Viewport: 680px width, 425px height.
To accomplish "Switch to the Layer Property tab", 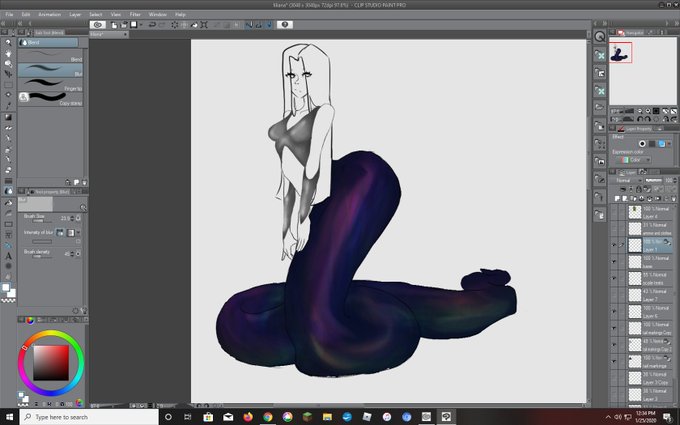I will point(634,129).
